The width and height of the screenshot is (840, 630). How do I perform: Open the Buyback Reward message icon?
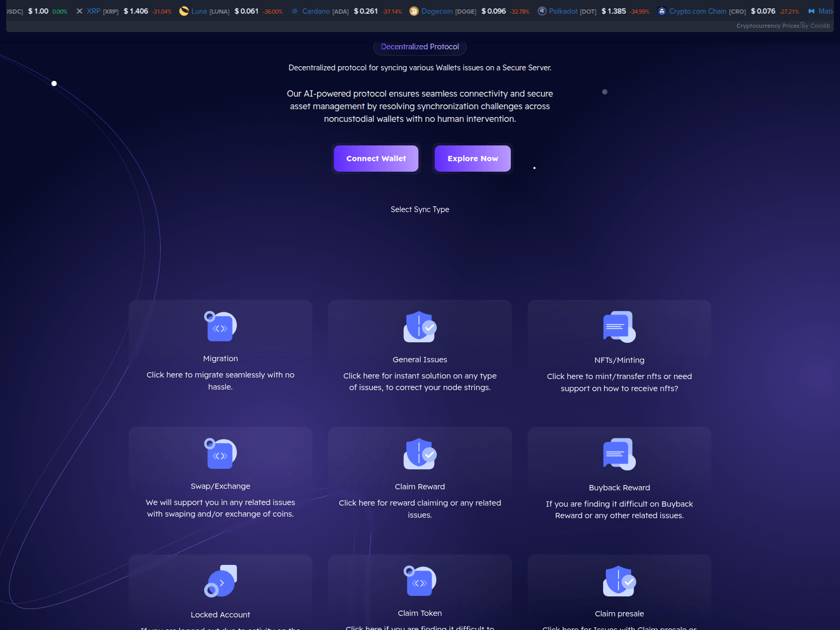point(619,455)
